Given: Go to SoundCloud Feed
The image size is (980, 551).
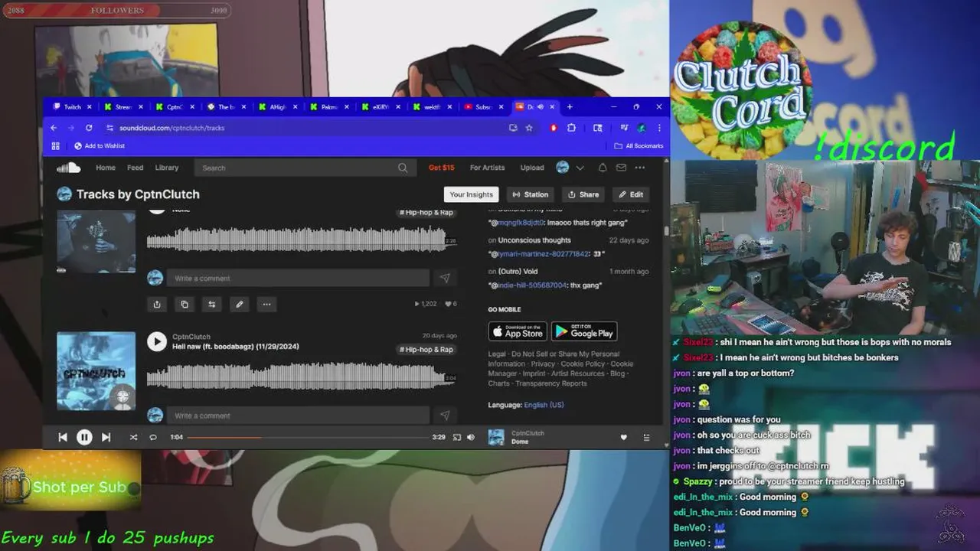Looking at the screenshot, I should [x=136, y=168].
